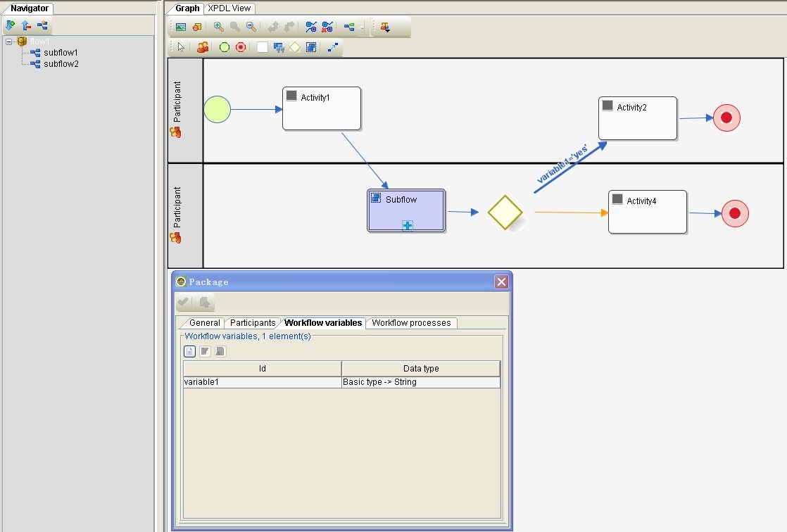Close the Package dialog
787x532 pixels.
tap(501, 282)
